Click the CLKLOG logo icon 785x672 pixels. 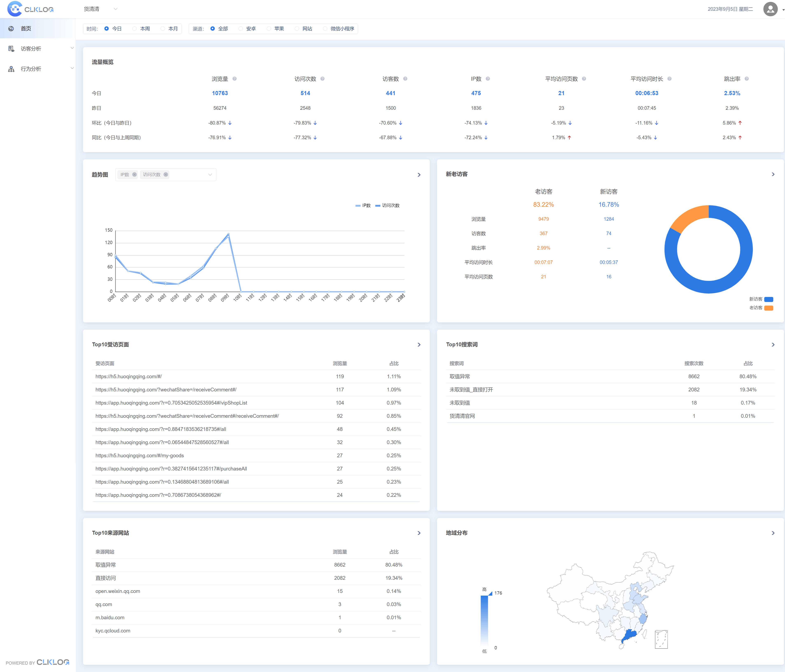[14, 9]
